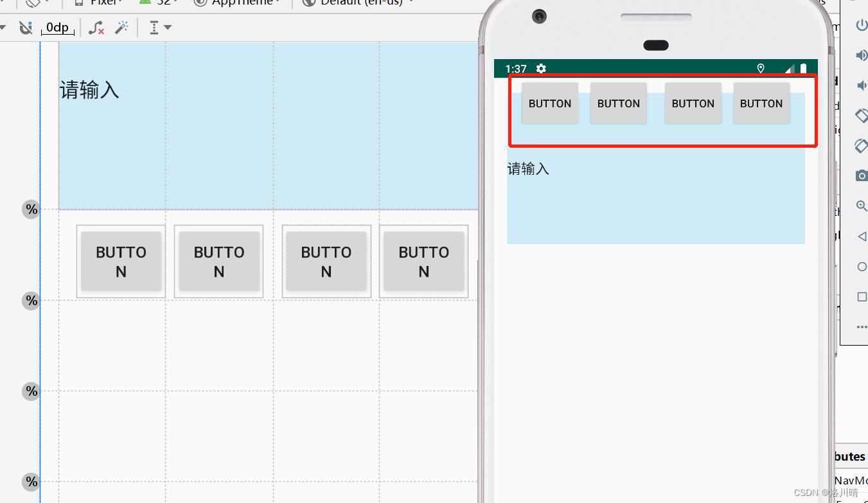Image resolution: width=868 pixels, height=503 pixels.
Task: Open the Pixel device selector dropdown
Action: pos(100,2)
